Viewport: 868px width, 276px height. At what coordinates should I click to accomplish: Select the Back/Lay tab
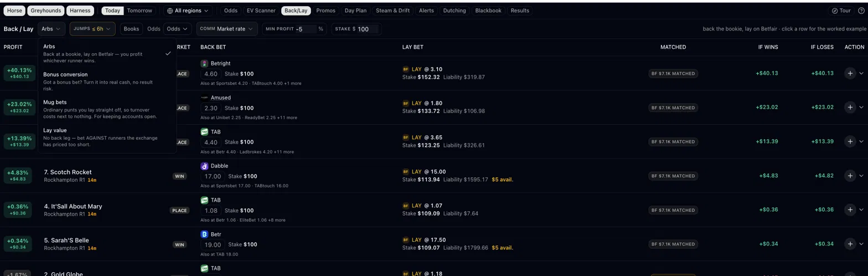coord(296,11)
